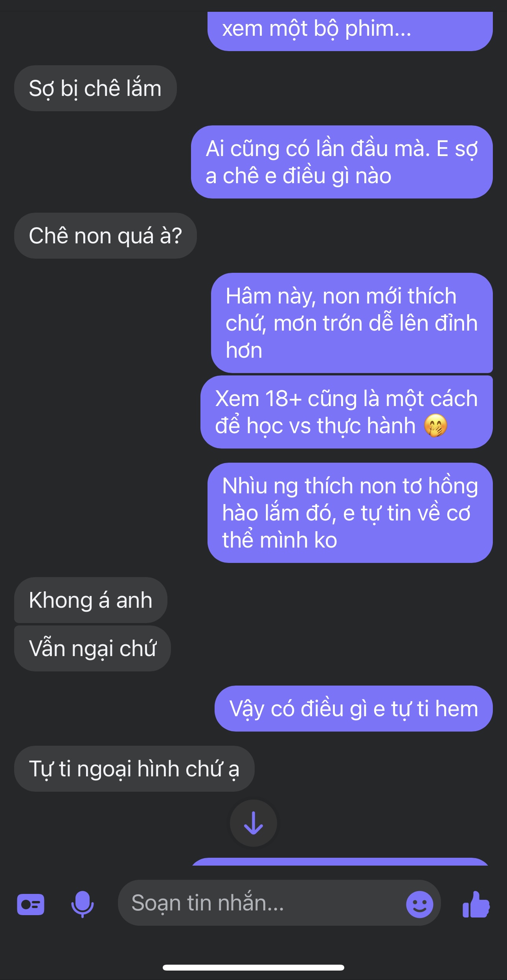This screenshot has height=980, width=507.
Task: Tap the partially visible purple bubble above input
Action: pos(340,861)
